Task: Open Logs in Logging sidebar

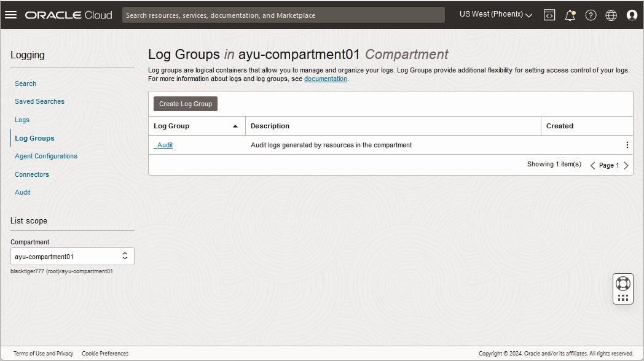Action: coord(22,120)
